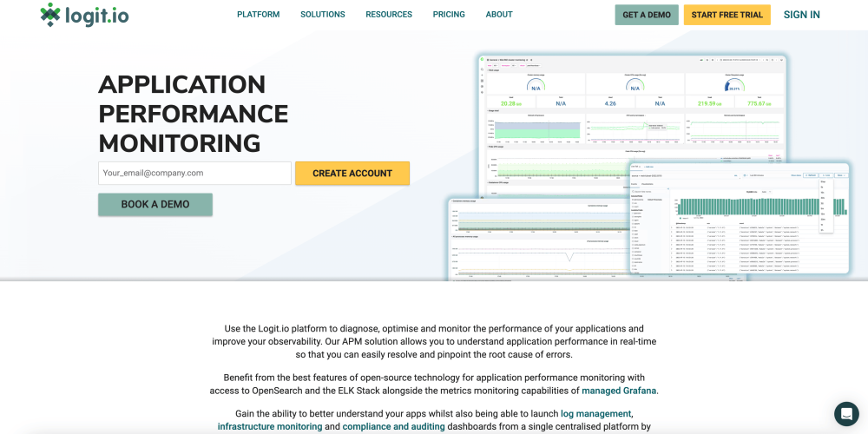Open the compliance and auditing link

[x=393, y=427]
